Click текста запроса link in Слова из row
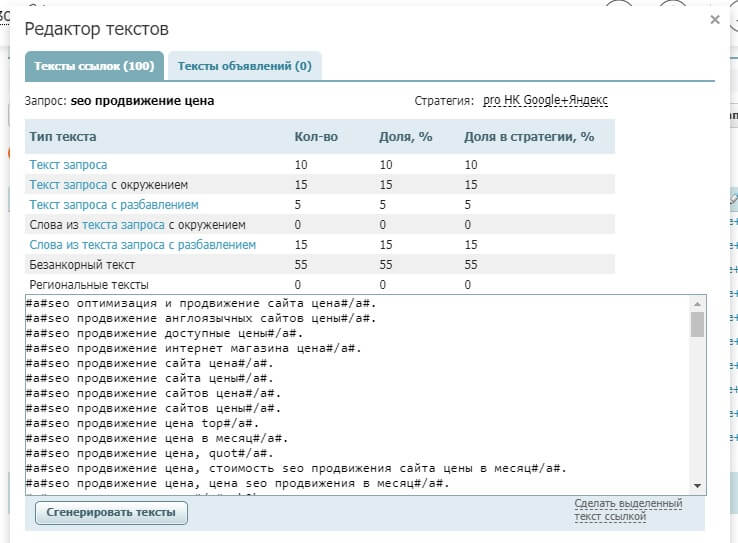This screenshot has width=738, height=543. 123,225
